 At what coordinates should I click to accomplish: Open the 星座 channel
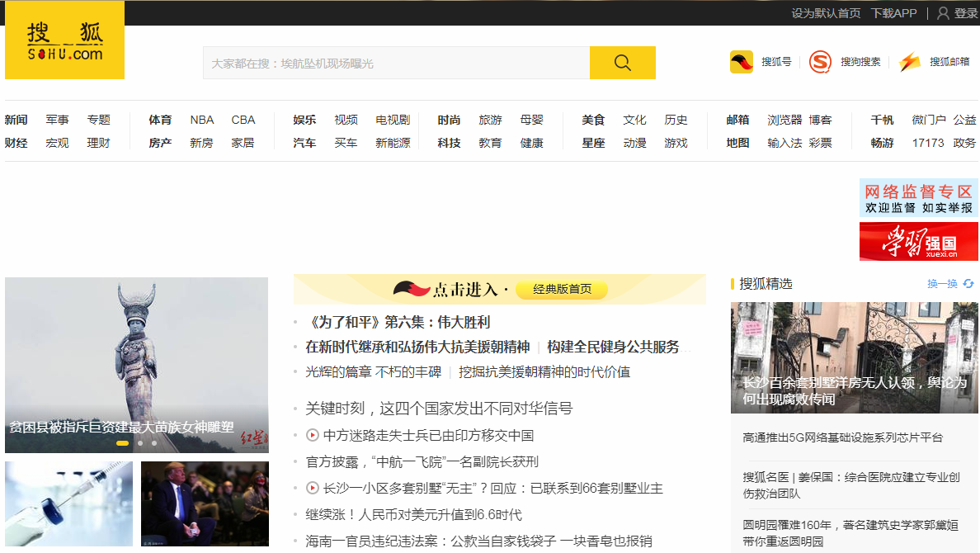(x=593, y=143)
